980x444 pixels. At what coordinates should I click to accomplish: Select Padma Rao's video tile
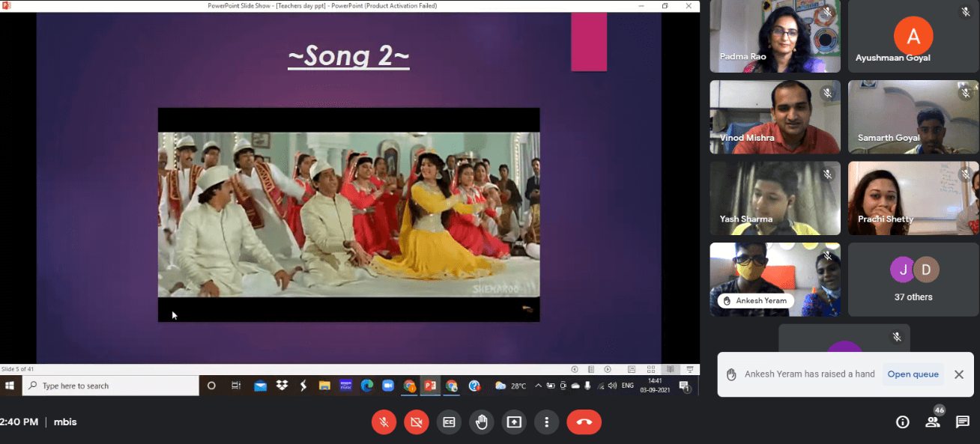pyautogui.click(x=775, y=37)
